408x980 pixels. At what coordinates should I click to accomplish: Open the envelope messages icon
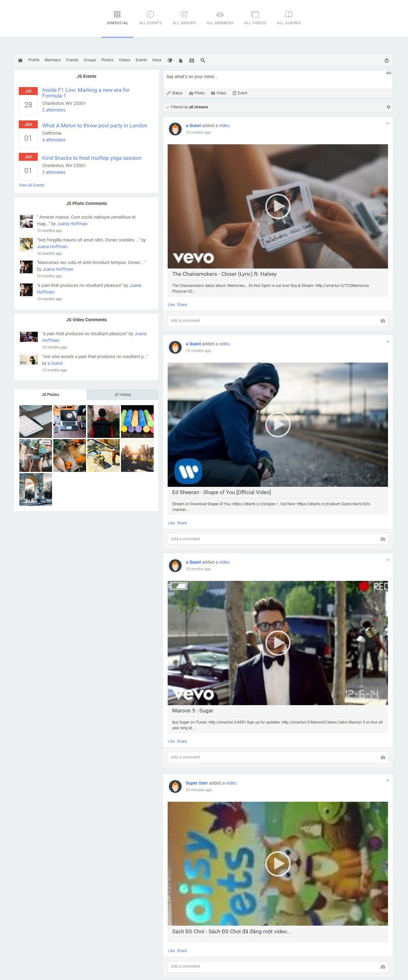point(192,60)
